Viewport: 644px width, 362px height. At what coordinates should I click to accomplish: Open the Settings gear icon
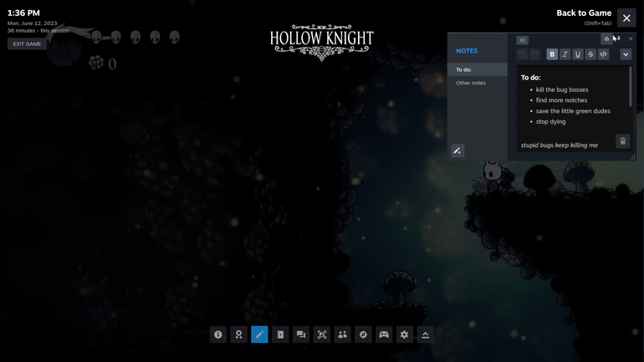click(405, 334)
